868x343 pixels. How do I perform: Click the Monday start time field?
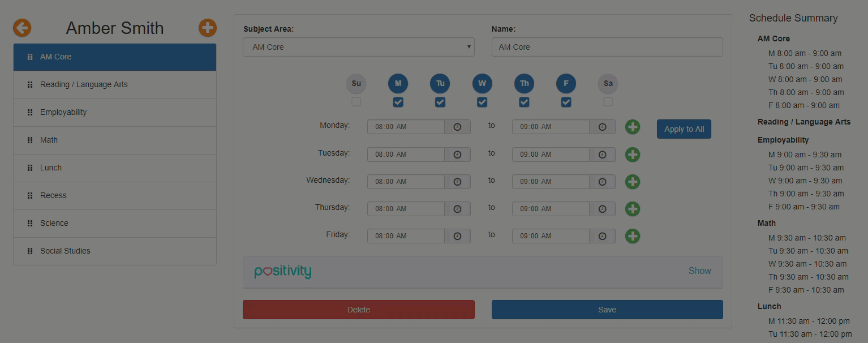click(406, 127)
